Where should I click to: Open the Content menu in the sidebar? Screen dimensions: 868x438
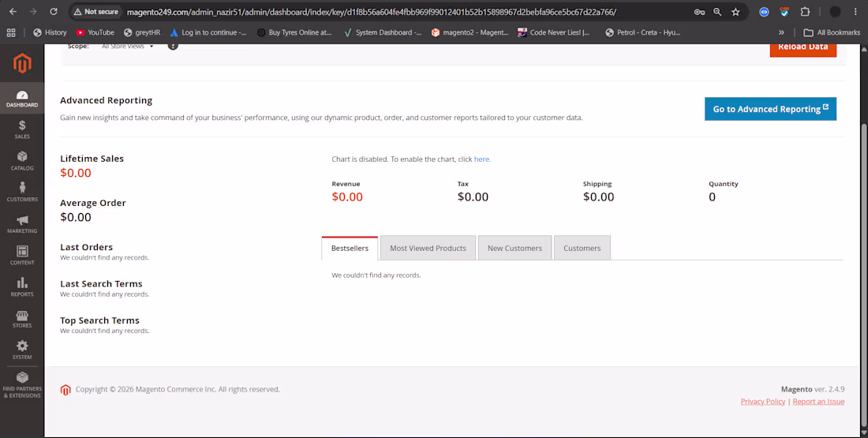coord(22,256)
